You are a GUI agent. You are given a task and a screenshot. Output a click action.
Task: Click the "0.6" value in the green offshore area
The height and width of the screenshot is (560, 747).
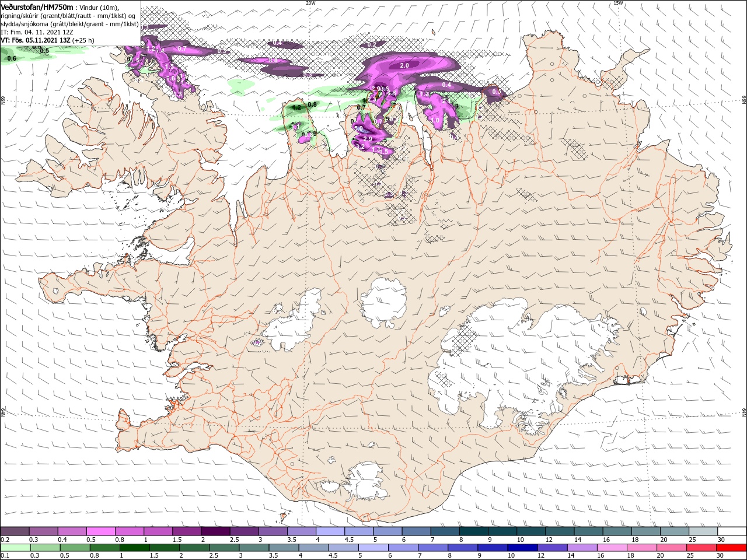12,58
